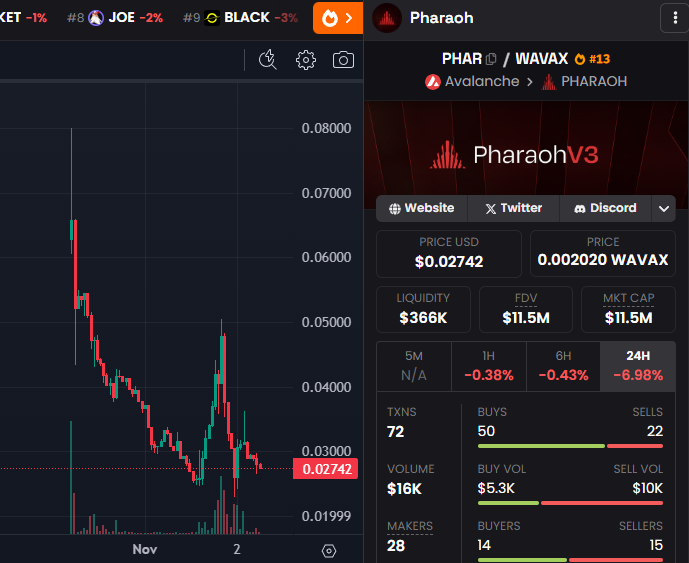Click the BUYERS count 14
Viewport: 689px width, 563px height.
(x=484, y=545)
